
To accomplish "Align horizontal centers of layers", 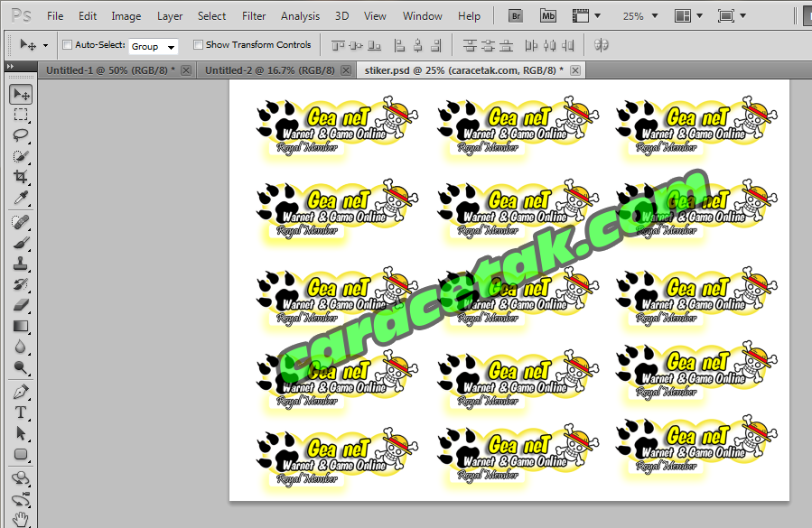I will [418, 45].
